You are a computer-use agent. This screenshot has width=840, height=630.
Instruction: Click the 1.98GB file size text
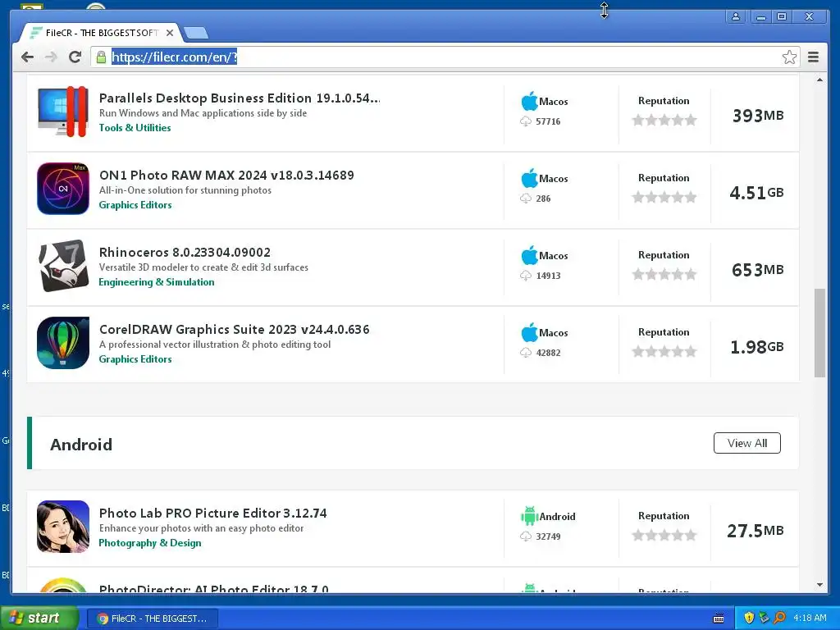point(757,347)
